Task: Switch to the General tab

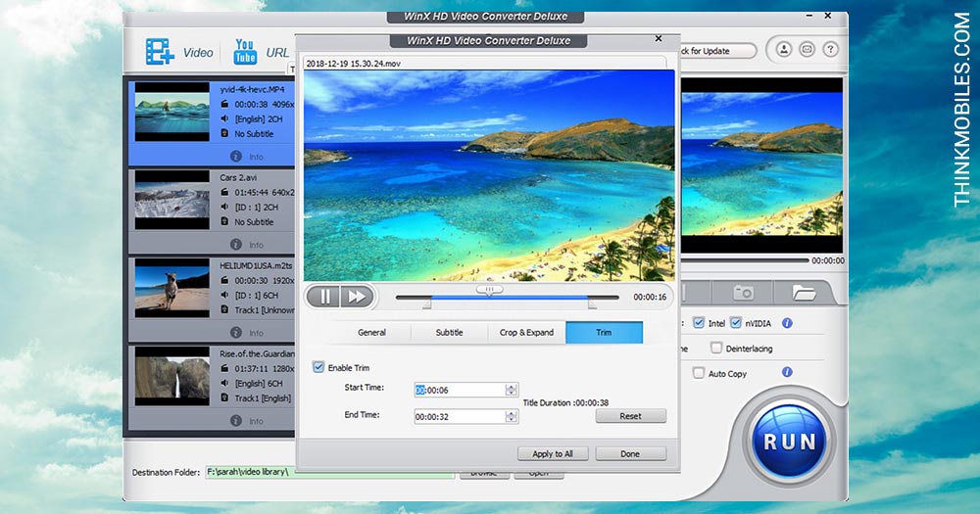Action: pos(371,332)
